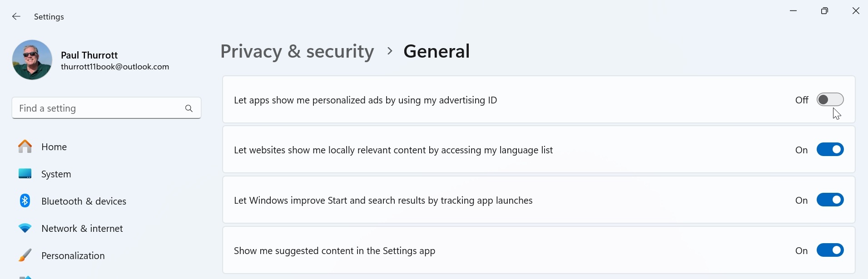Click the System monitor icon
The width and height of the screenshot is (868, 279).
tap(25, 174)
